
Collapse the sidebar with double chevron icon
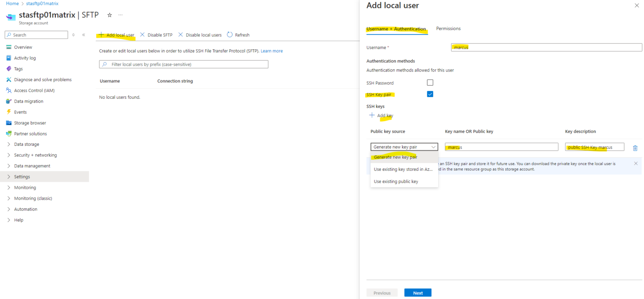pyautogui.click(x=83, y=35)
